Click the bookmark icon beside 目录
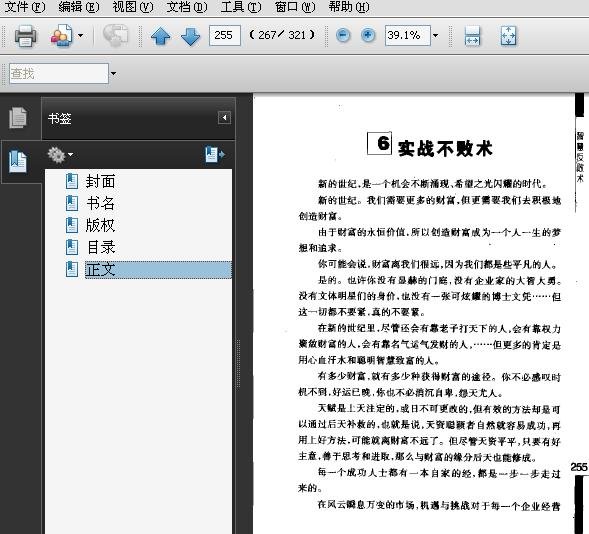The width and height of the screenshot is (589, 534). point(72,247)
